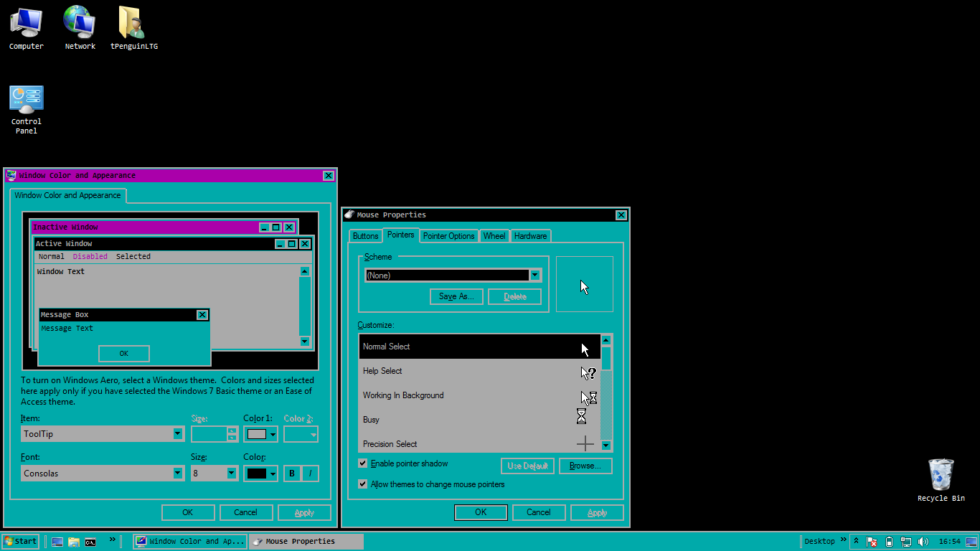The height and width of the screenshot is (551, 980).
Task: Open the Network desktop icon
Action: (80, 29)
